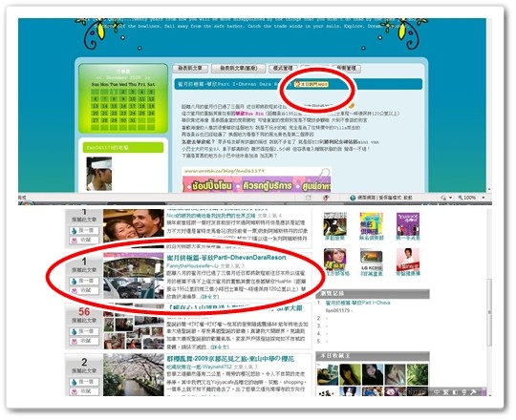Screen dimensions: 516x420
Task: Click the wretch.cc/blog/fan061579 URL text on banner
Action: coord(225,171)
